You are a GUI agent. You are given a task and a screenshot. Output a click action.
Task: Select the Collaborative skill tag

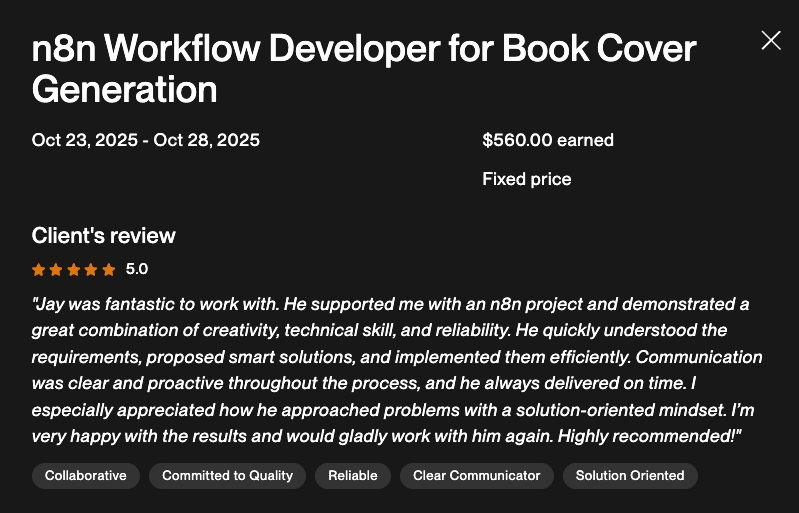click(86, 476)
